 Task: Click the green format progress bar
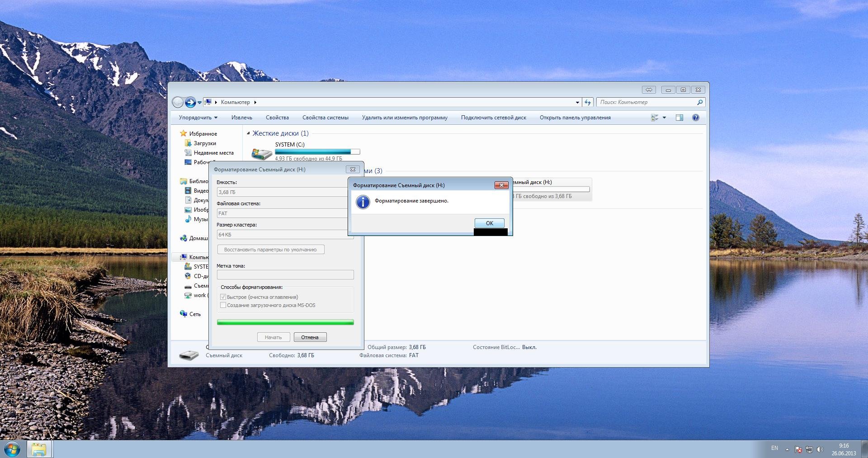tap(285, 322)
